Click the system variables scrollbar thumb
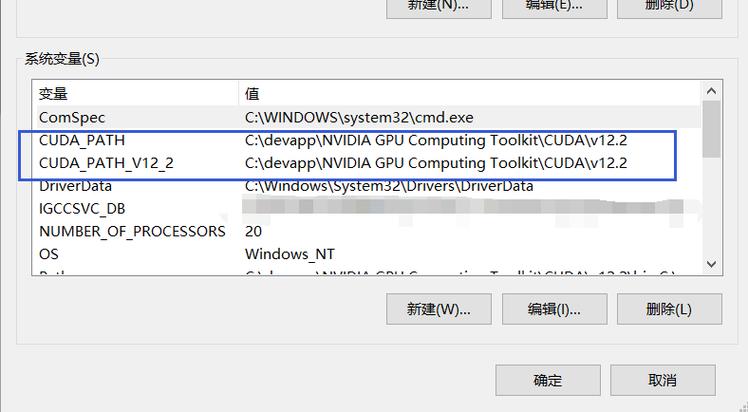748x412 pixels. point(711,129)
